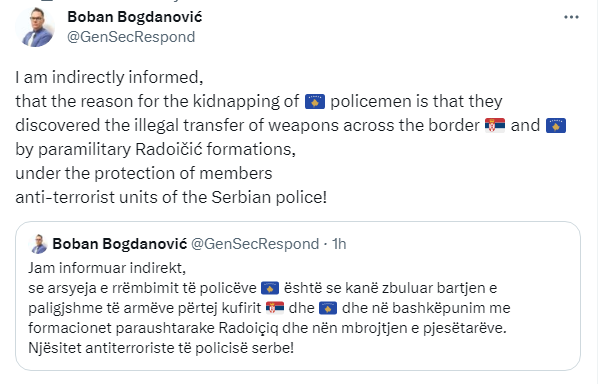Open the main tweet author name Boban Bogdanović
Screen dimensions: 603x384
click(x=135, y=17)
